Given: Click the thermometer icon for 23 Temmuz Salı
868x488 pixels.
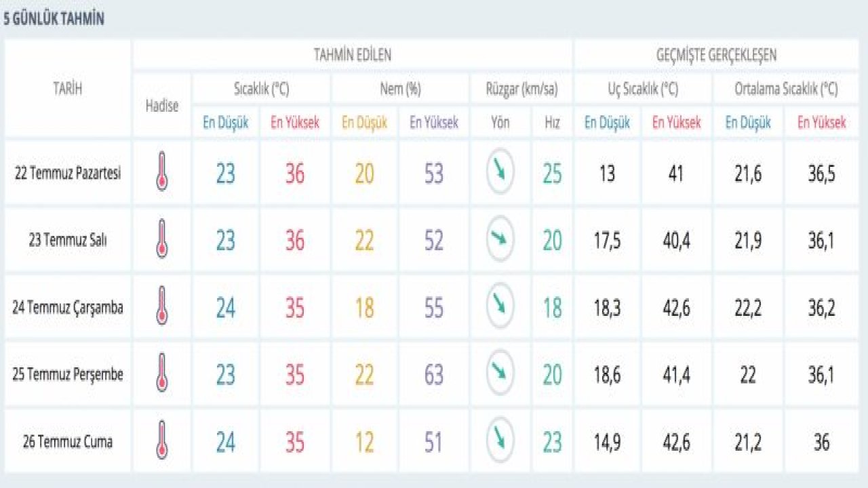Looking at the screenshot, I should tap(161, 239).
